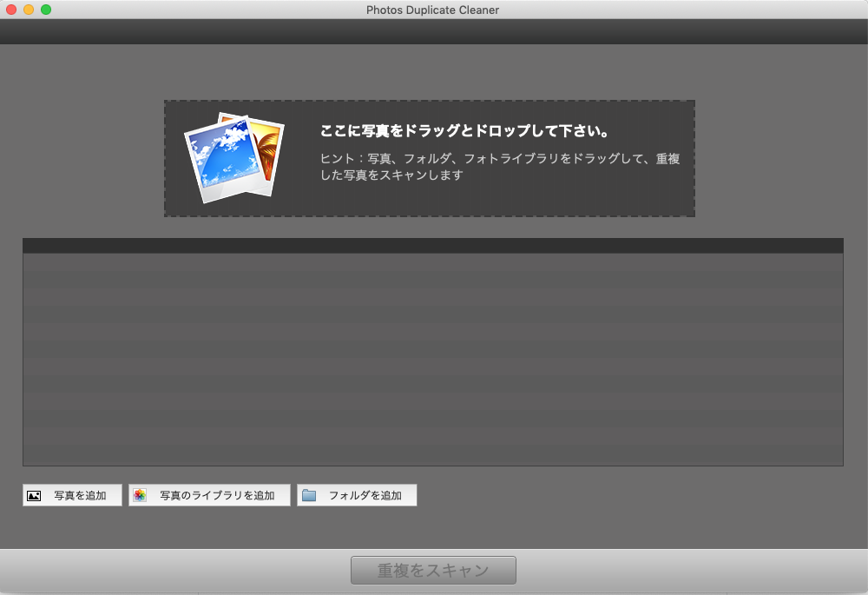Screen dimensions: 868x595
Task: Click the フォルダを追加 button
Action: (357, 495)
